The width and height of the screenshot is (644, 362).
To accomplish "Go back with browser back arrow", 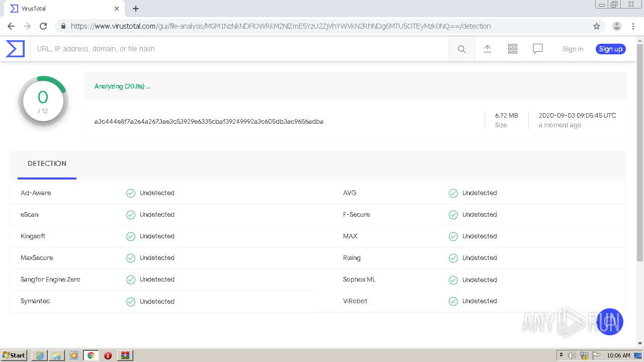I will click(11, 26).
